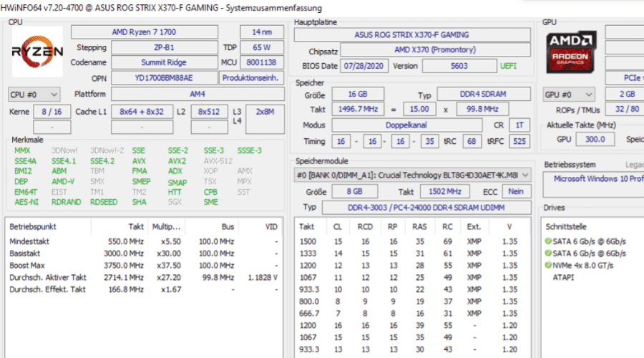Click the RCD column header in timing table
This screenshot has width=644, height=358.
pos(365,226)
